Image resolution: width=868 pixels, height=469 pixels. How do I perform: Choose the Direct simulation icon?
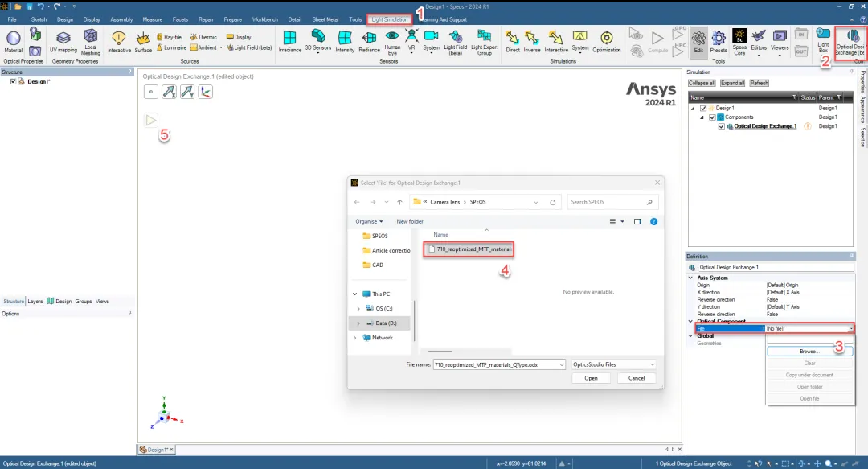click(x=513, y=42)
